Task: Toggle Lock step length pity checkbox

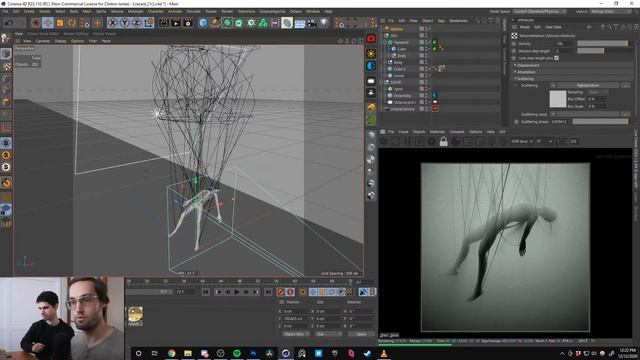Action: (556, 58)
